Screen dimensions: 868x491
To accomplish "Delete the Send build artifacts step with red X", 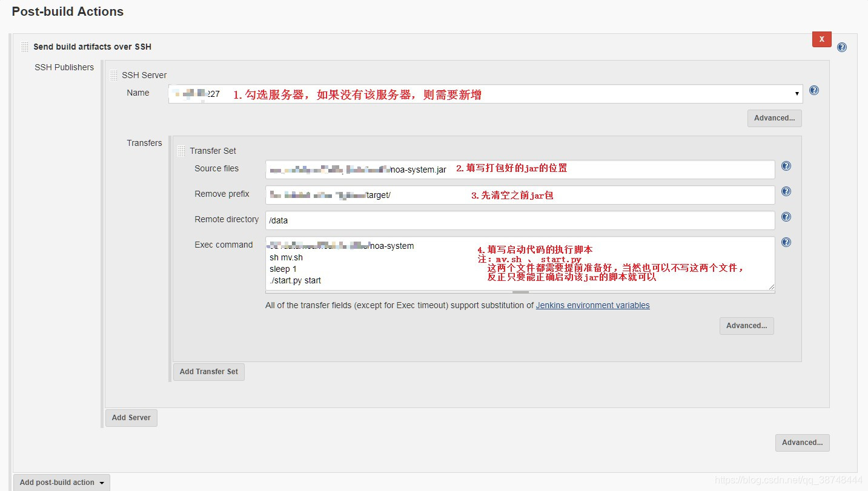I will coord(822,39).
